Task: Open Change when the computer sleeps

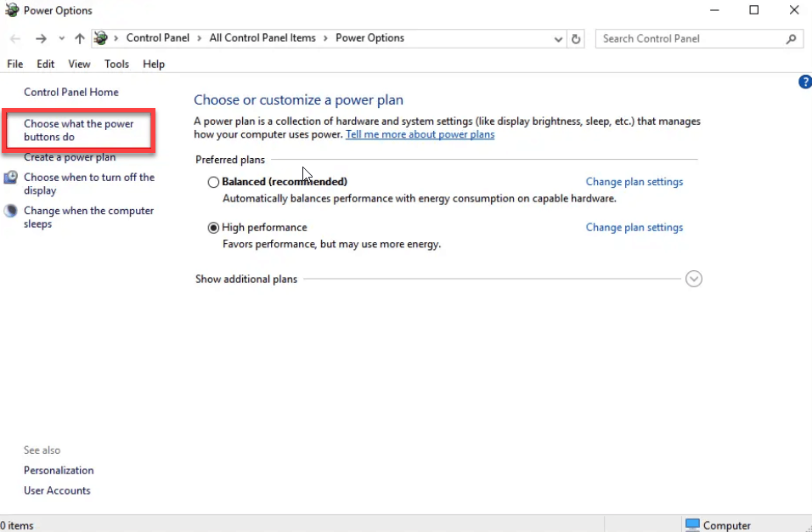Action: (x=88, y=218)
